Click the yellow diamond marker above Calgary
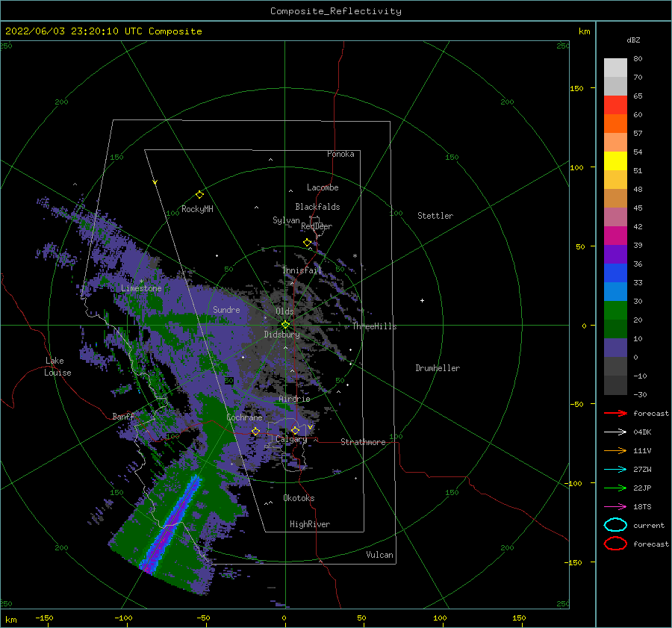 (295, 430)
